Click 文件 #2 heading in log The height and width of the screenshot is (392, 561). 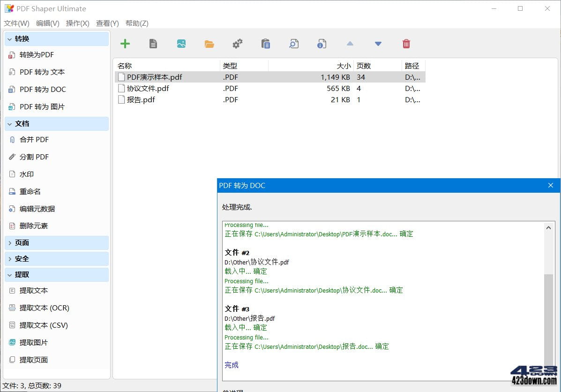(x=237, y=252)
